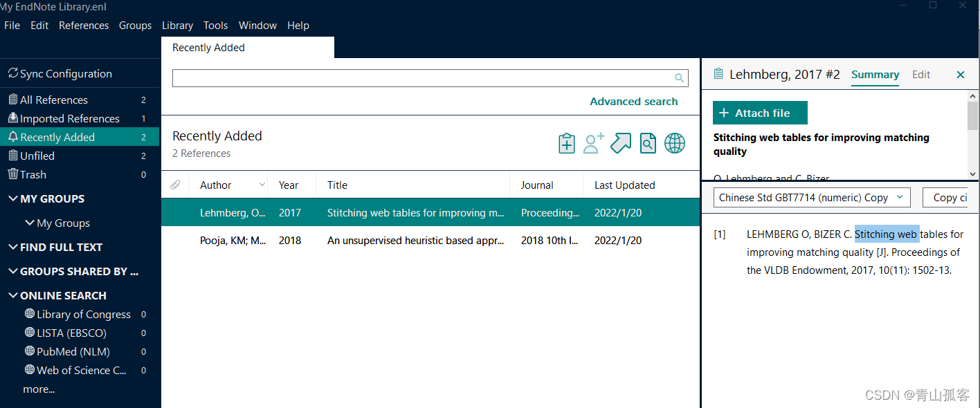Click the find full text document icon
This screenshot has height=408, width=980.
coord(648,143)
